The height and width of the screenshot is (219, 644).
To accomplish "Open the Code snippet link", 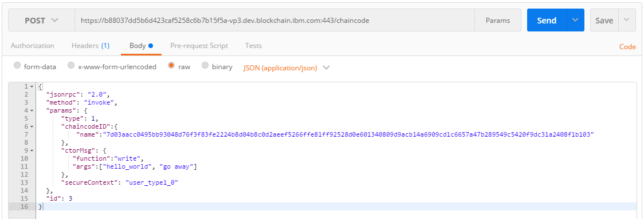I will click(x=627, y=47).
